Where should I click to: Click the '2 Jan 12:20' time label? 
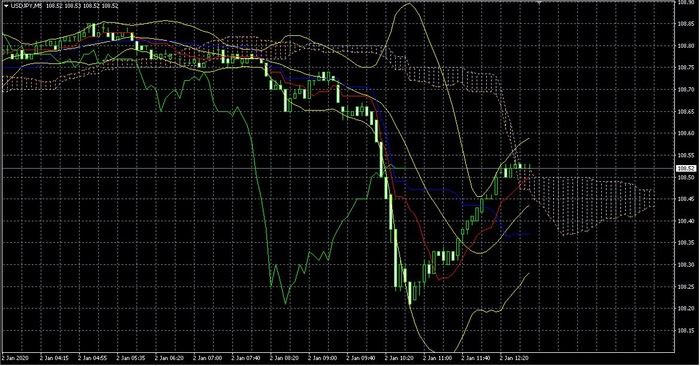click(x=515, y=358)
